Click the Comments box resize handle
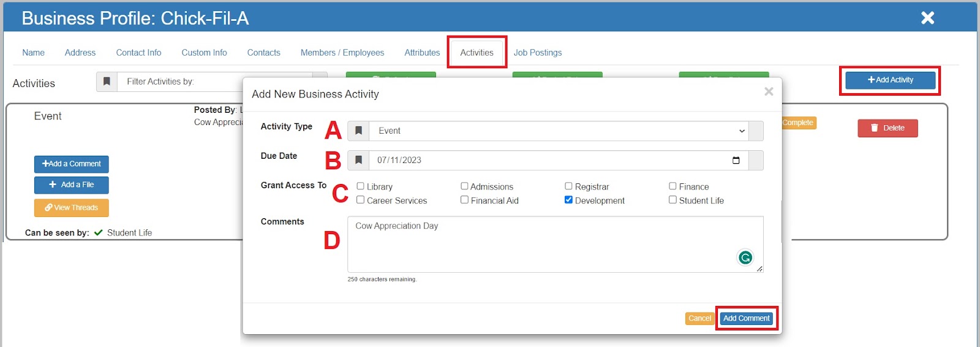Image resolution: width=980 pixels, height=347 pixels. point(759,269)
